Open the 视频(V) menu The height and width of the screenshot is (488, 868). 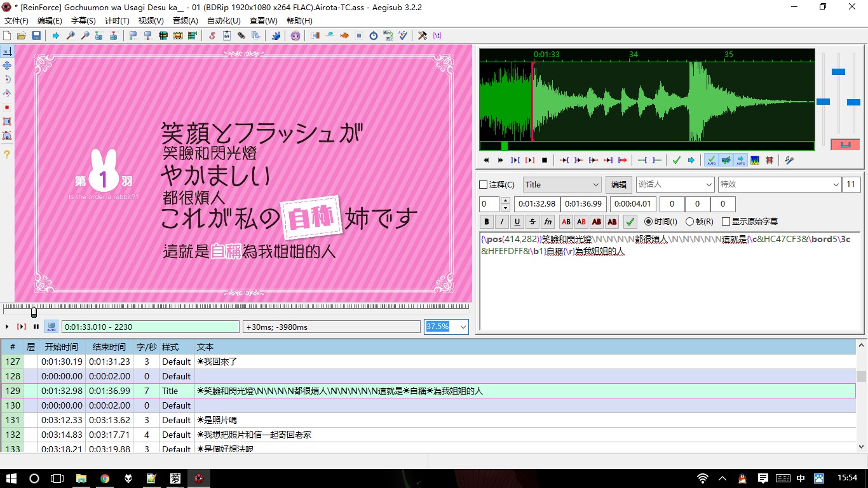pyautogui.click(x=151, y=21)
